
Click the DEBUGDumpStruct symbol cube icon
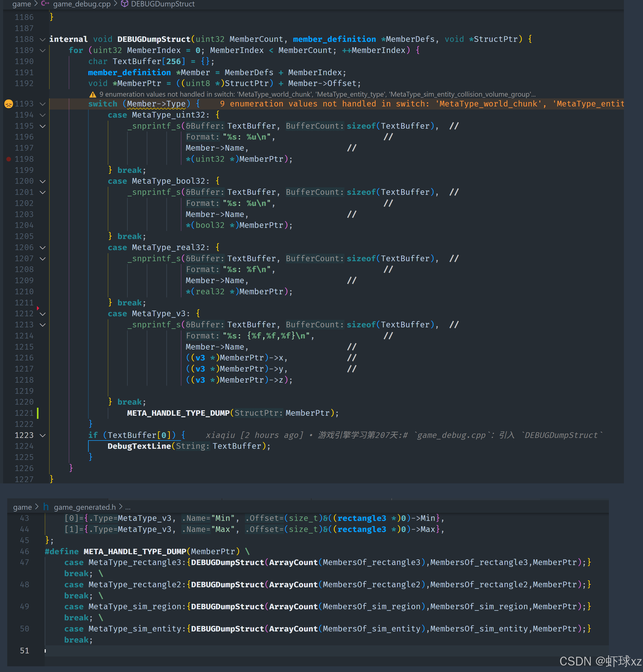(x=125, y=4)
